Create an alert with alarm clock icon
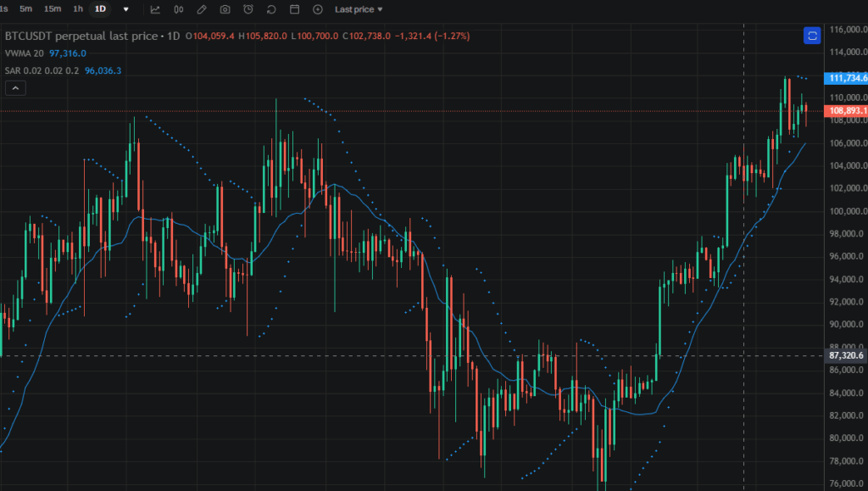Image resolution: width=868 pixels, height=491 pixels. point(247,9)
